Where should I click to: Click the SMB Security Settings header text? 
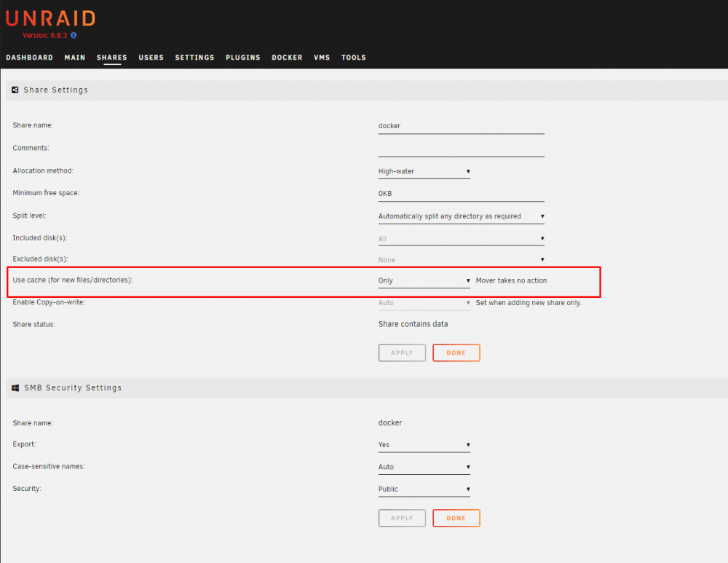(73, 388)
